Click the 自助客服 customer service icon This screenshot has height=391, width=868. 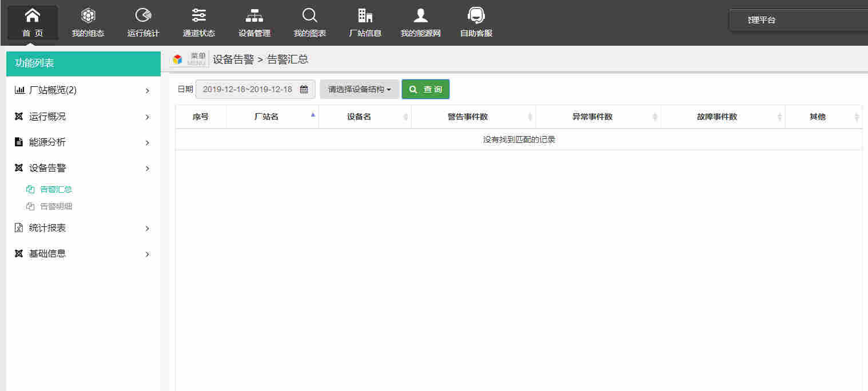coord(475,22)
